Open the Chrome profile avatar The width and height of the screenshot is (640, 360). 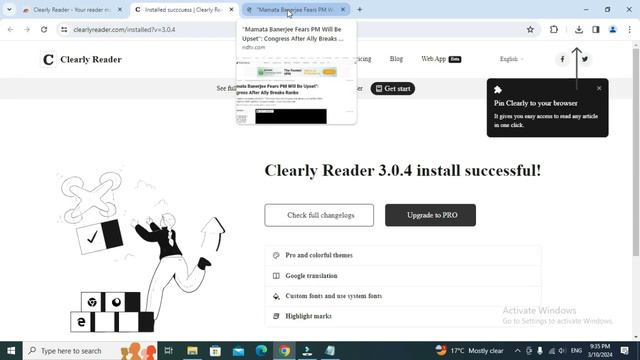613,29
